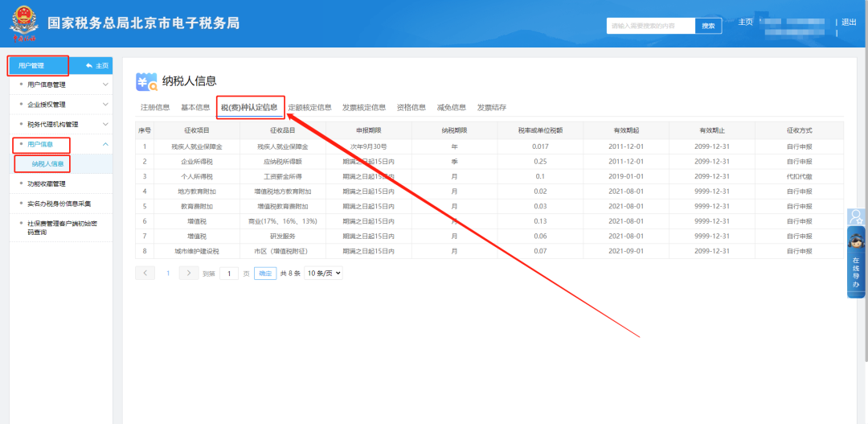868x424 pixels.
Task: Focus the top search input field
Action: (649, 26)
